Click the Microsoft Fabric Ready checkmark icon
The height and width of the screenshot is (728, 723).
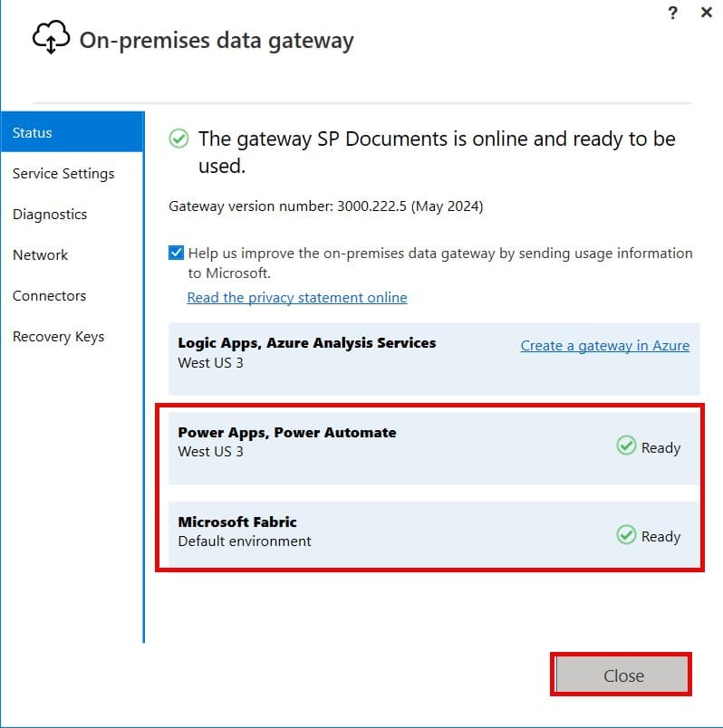pyautogui.click(x=626, y=535)
